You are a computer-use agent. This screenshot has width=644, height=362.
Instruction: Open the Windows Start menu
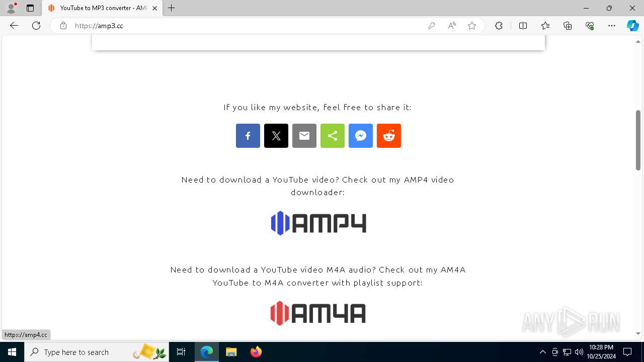[x=12, y=352]
